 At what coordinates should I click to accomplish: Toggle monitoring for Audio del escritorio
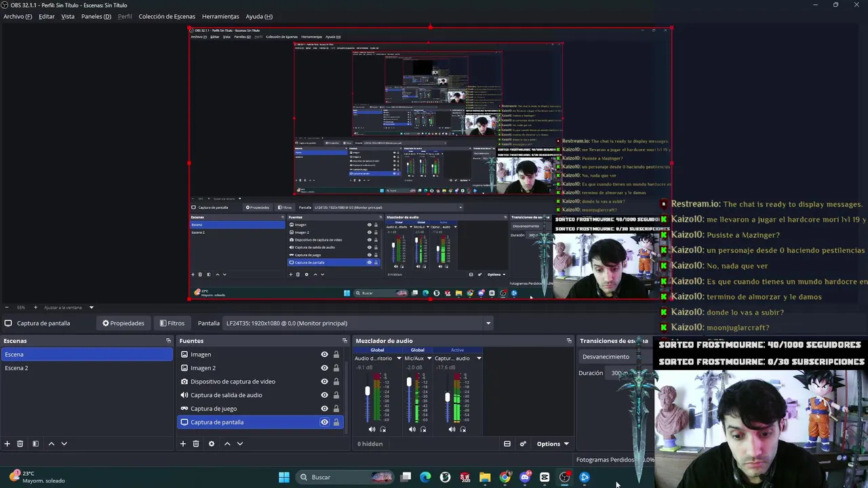click(383, 429)
